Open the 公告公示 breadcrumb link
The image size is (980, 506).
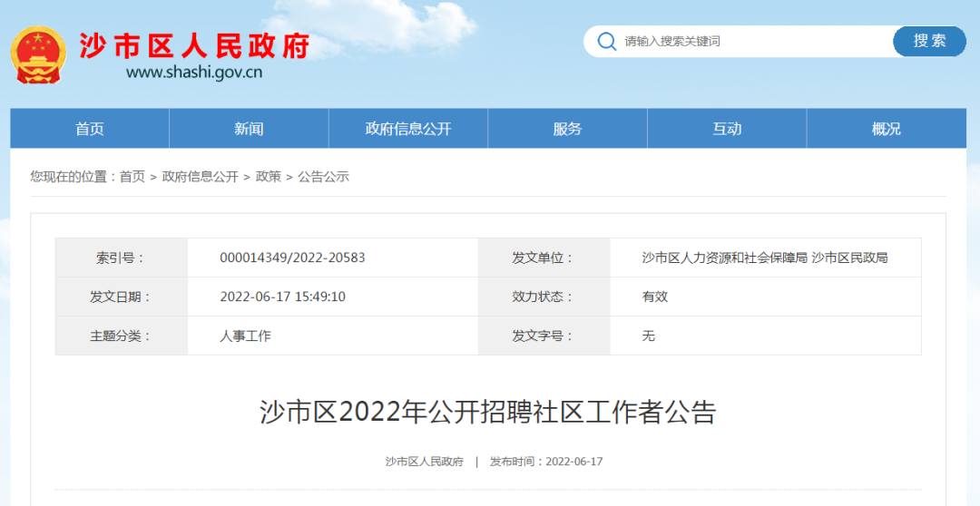(x=324, y=177)
